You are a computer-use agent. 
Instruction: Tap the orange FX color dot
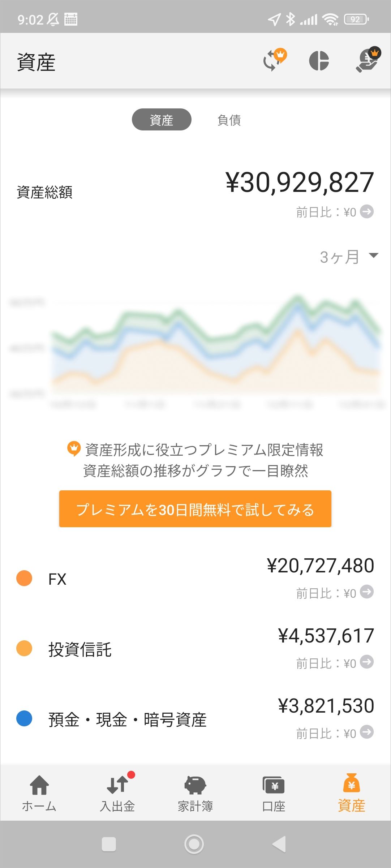[24, 578]
